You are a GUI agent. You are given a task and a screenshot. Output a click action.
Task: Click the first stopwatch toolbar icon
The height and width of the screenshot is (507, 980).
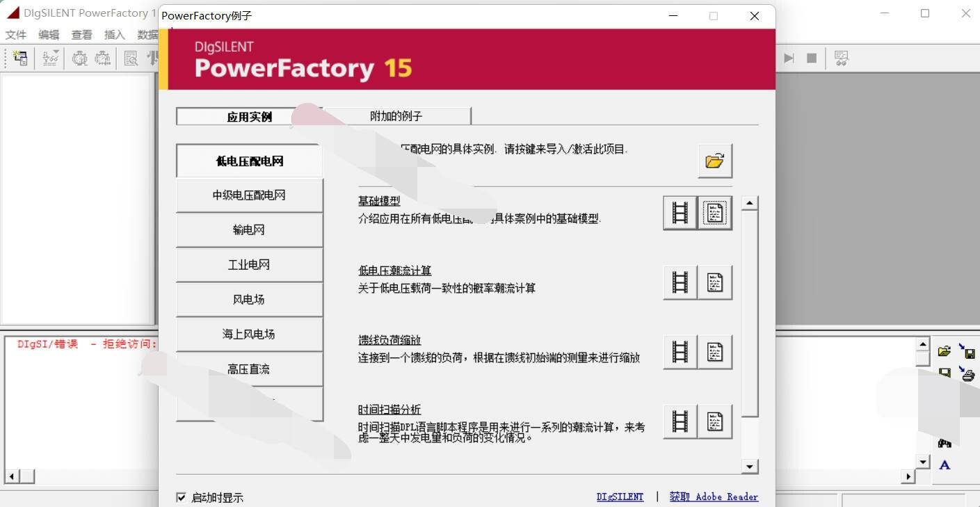click(80, 58)
